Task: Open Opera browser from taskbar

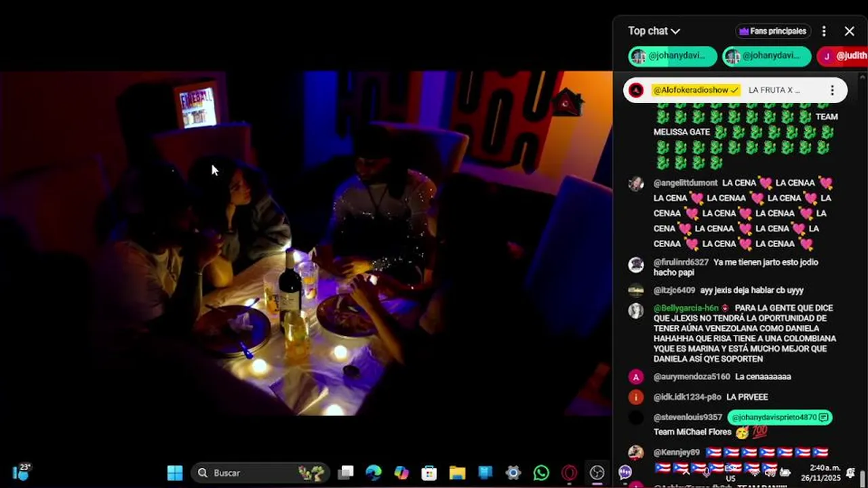Action: (x=569, y=472)
